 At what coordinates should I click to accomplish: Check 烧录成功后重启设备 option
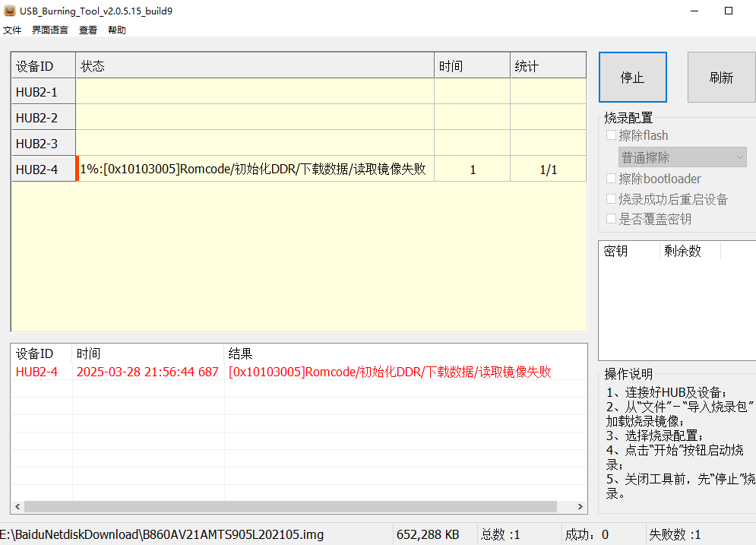(x=611, y=198)
